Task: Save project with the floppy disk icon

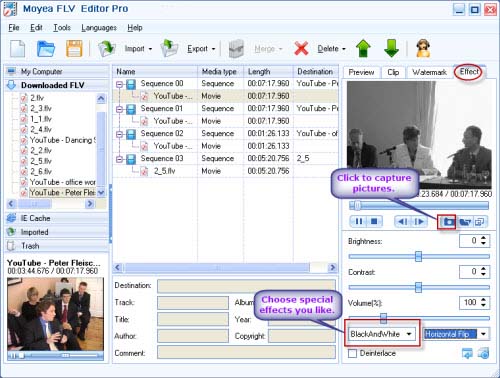Action: [x=74, y=49]
